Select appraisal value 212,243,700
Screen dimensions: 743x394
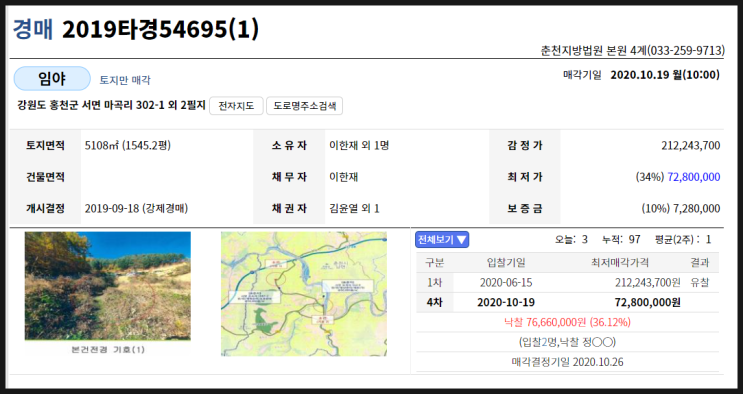pos(690,146)
